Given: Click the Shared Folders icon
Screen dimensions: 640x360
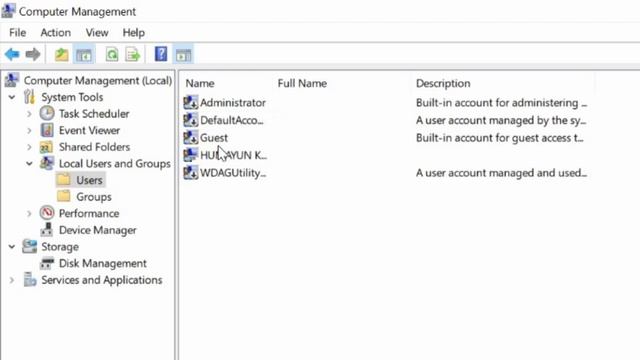Looking at the screenshot, I should (46, 147).
